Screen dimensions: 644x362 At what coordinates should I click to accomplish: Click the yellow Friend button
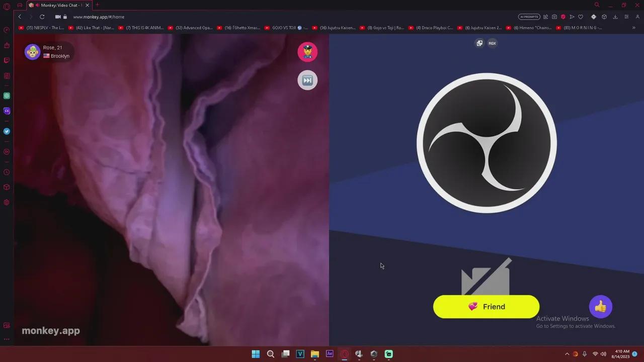tap(486, 307)
